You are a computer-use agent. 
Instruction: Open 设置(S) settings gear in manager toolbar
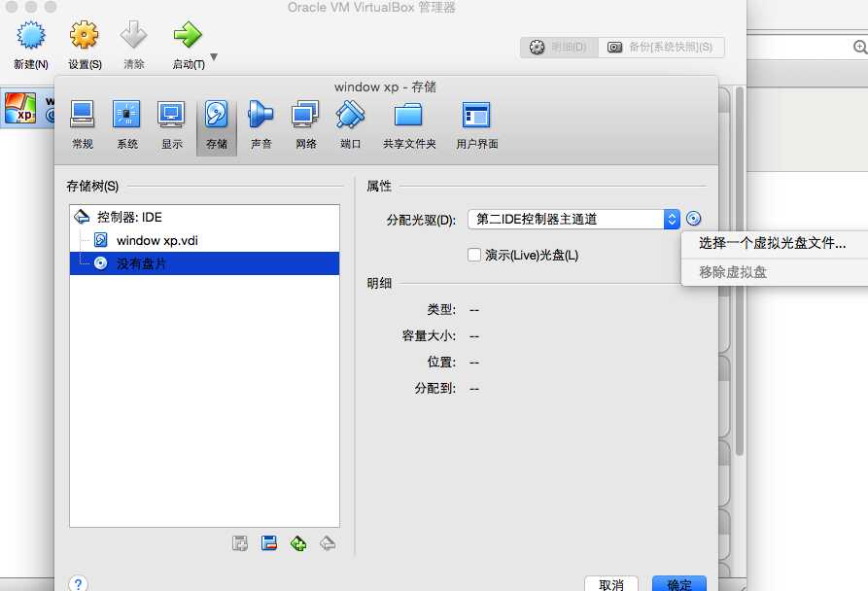click(x=85, y=35)
